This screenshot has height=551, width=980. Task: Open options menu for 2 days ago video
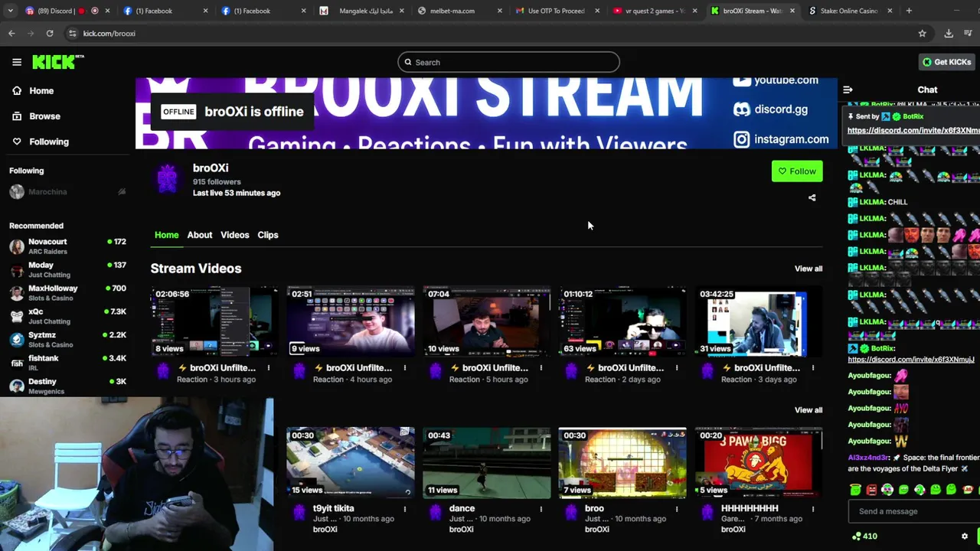[677, 368]
